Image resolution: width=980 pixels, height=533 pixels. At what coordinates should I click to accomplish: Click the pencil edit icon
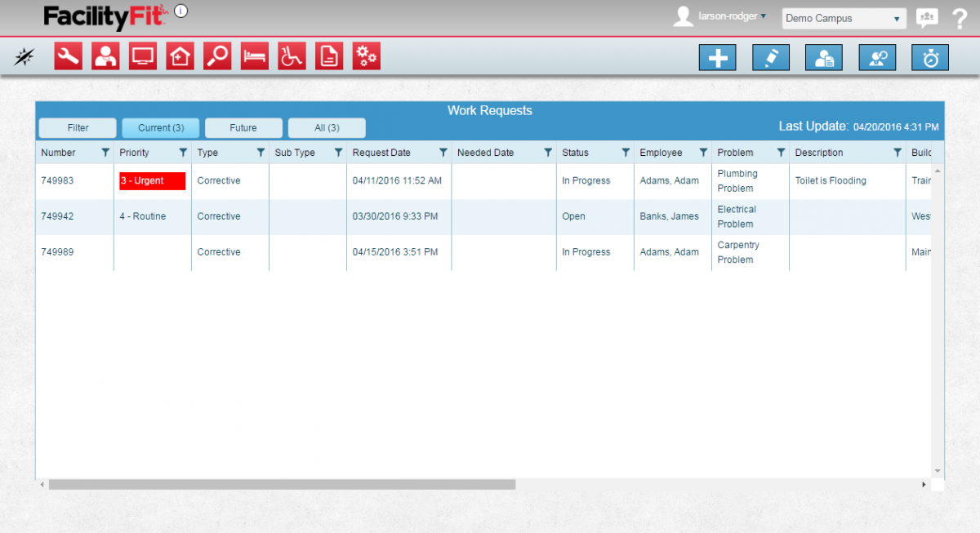click(770, 57)
